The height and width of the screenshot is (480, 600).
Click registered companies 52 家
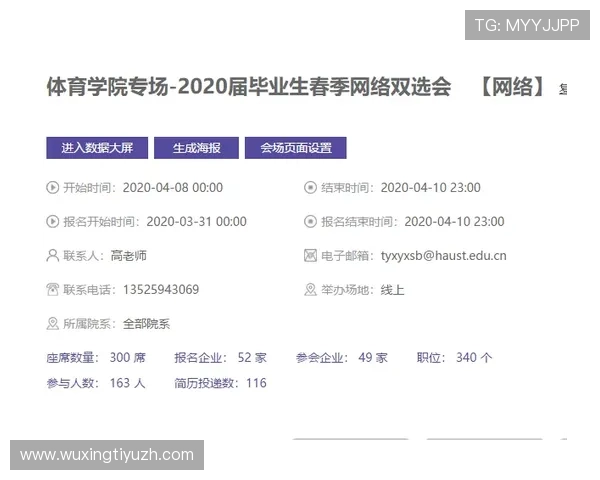[252, 358]
